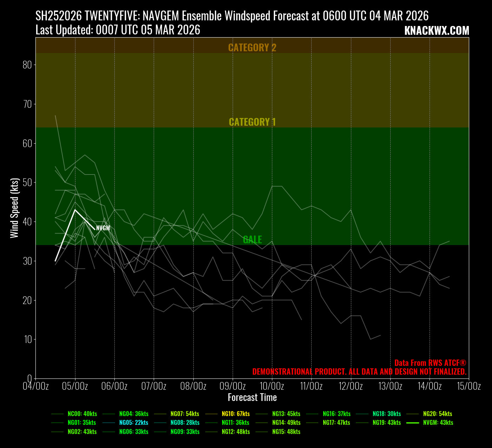Click the 05/00z tick on the time axis
Image resolution: width=492 pixels, height=448 pixels.
pyautogui.click(x=75, y=386)
